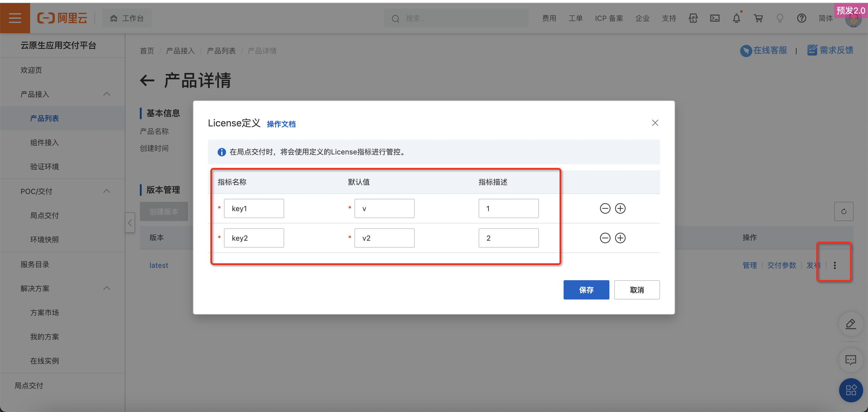
Task: Click the APP mobile version icon
Action: coord(693,18)
